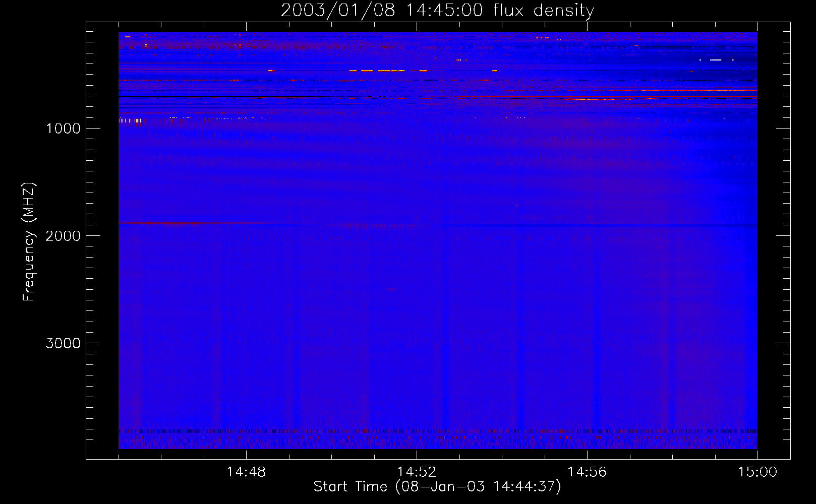Click the 15:00 time tick label
Image resolution: width=816 pixels, height=504 pixels.
(x=757, y=472)
